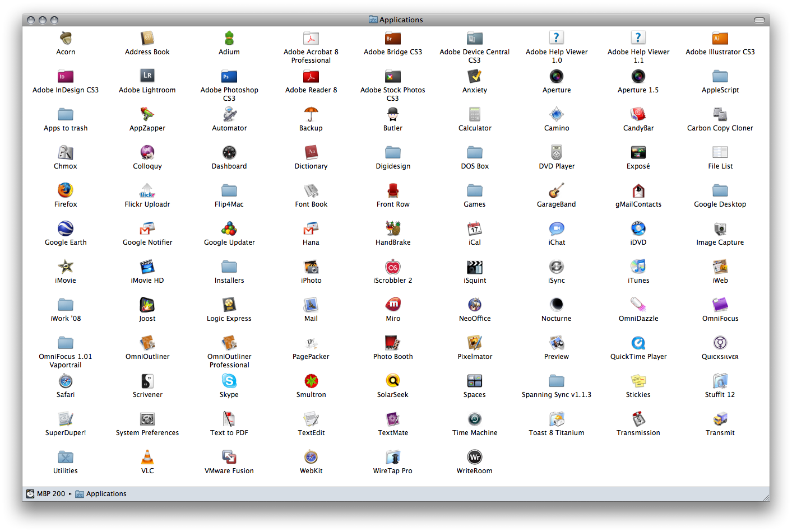Select the Utilities folder icon
The image size is (792, 532).
click(66, 457)
